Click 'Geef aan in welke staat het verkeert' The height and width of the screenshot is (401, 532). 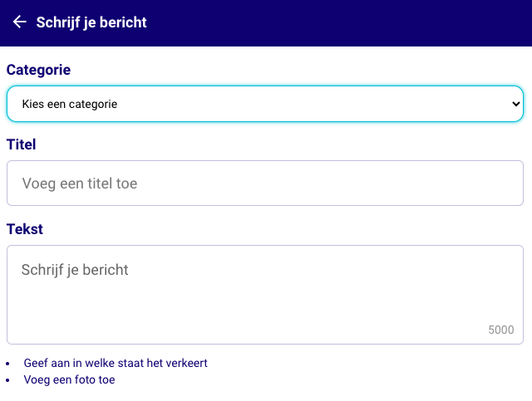tap(116, 363)
